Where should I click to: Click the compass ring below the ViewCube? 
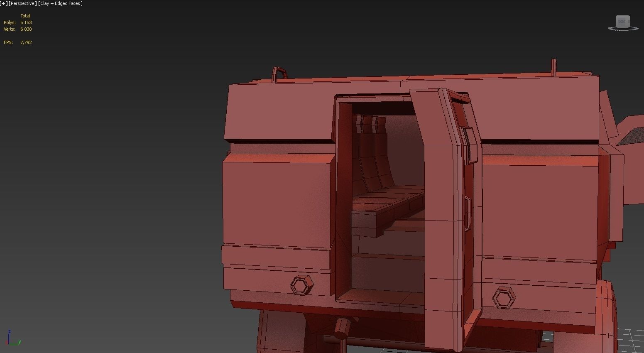click(x=610, y=28)
